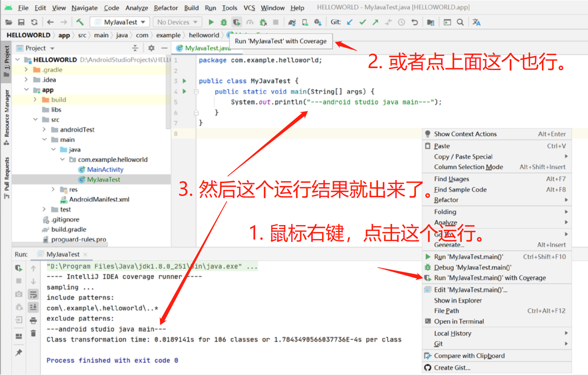Open the MyJavaTest run configuration dropdown
Image resolution: width=588 pixels, height=375 pixels.
point(119,22)
